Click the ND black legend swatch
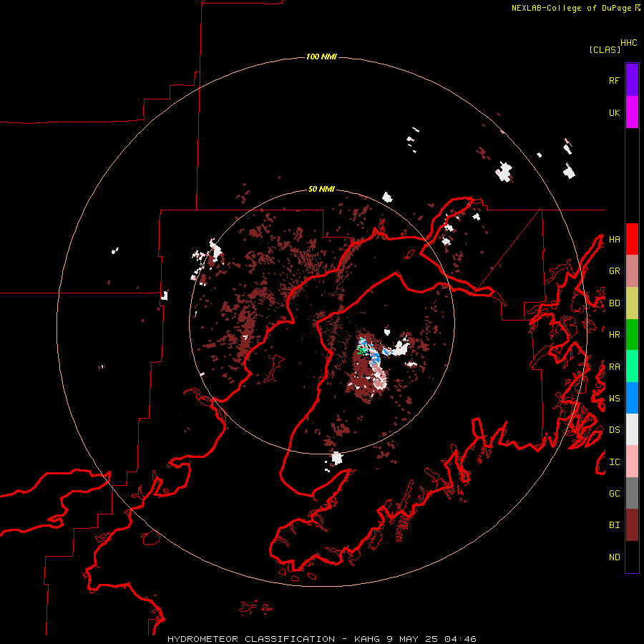 tap(632, 557)
